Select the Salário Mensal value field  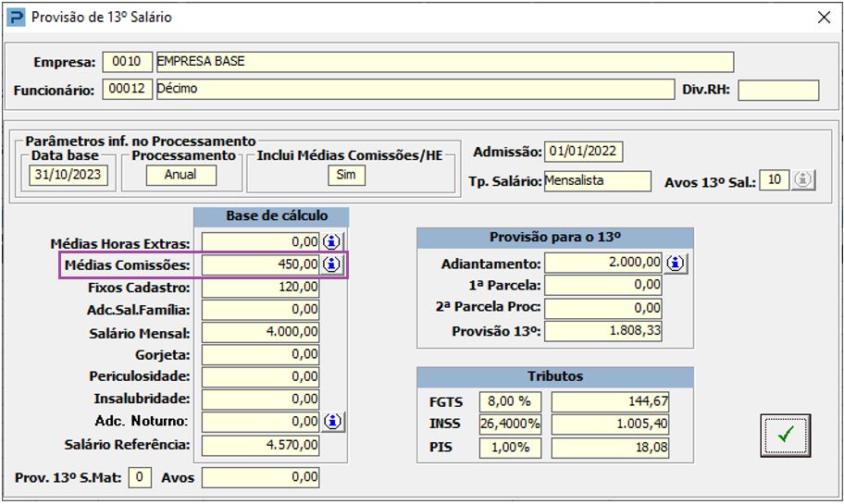click(261, 333)
